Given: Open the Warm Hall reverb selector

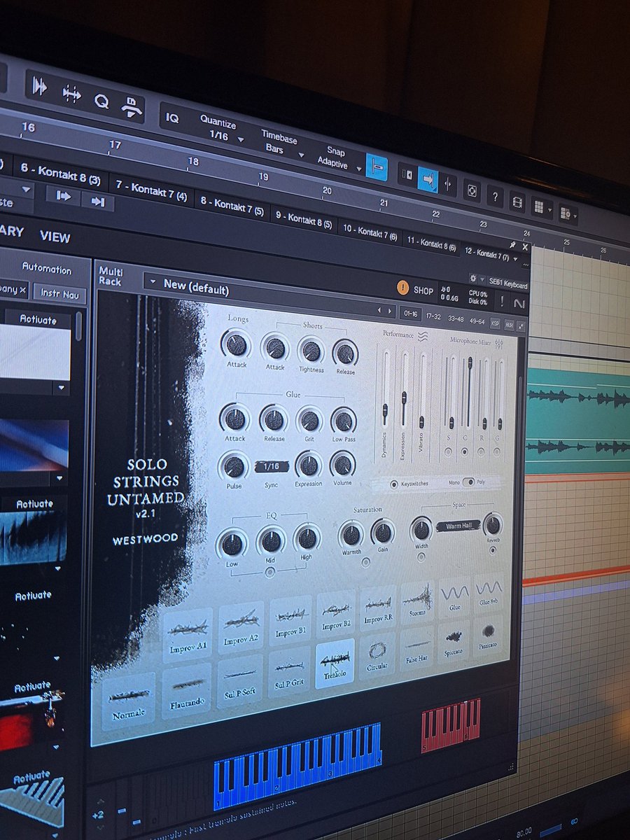Looking at the screenshot, I should [x=458, y=525].
